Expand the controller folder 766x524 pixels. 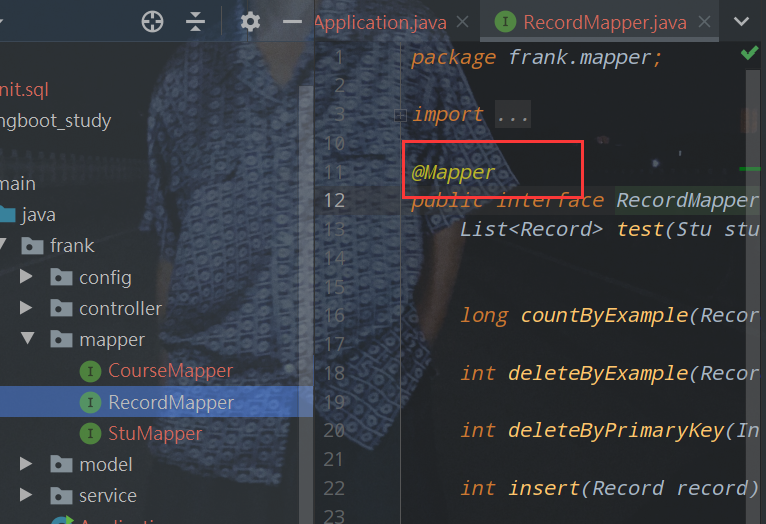click(x=26, y=308)
